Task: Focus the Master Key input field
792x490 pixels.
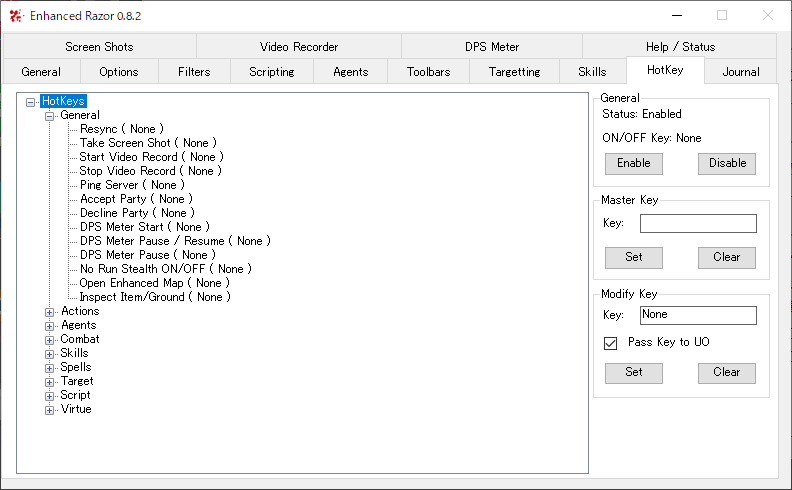Action: click(698, 223)
